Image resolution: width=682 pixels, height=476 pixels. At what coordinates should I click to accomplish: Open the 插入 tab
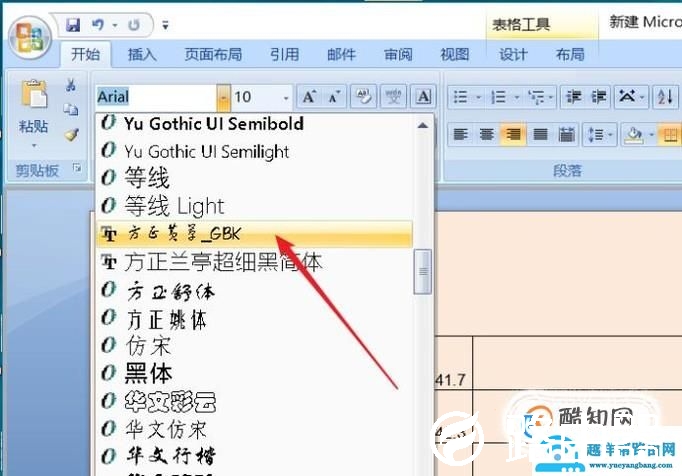point(142,54)
